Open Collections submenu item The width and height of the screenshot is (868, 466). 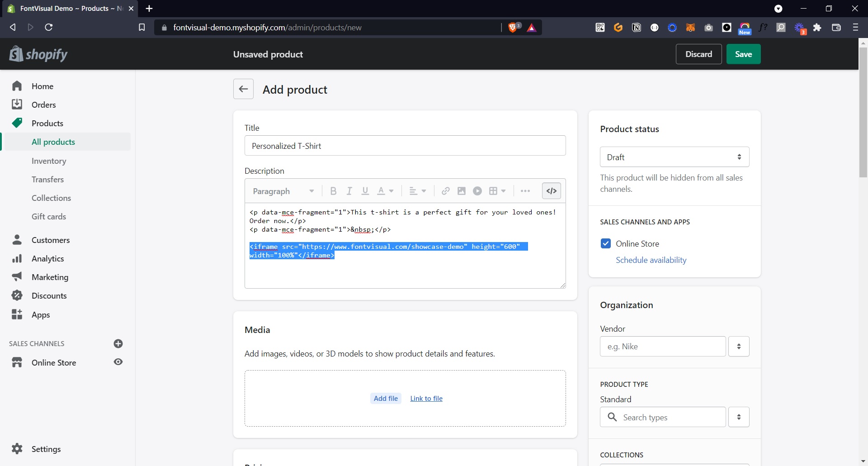(51, 198)
